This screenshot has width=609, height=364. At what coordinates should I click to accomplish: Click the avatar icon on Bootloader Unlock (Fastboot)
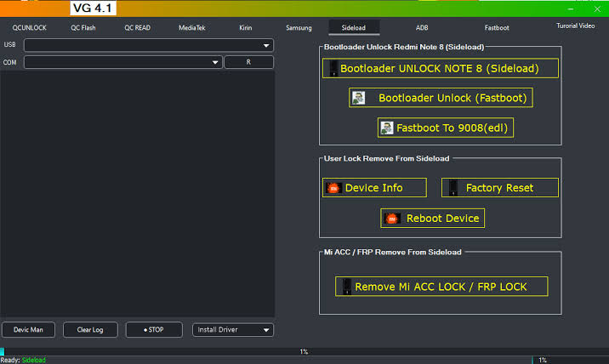click(x=360, y=98)
